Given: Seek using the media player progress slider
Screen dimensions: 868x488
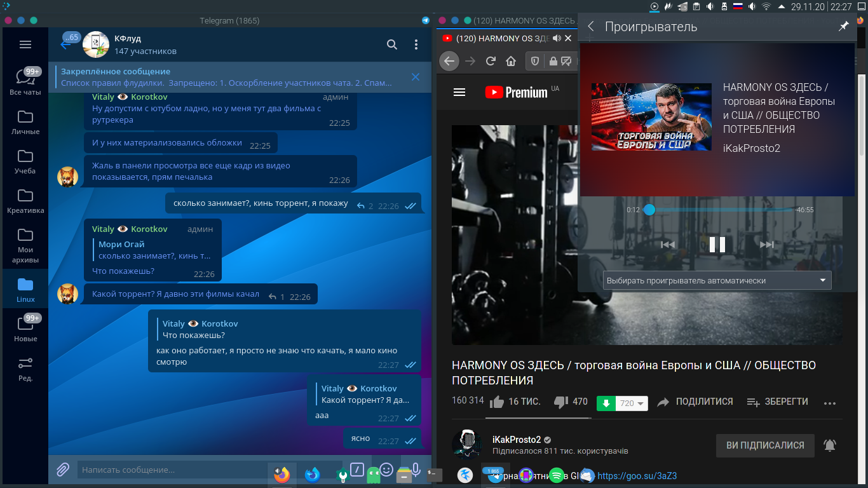Looking at the screenshot, I should (718, 210).
